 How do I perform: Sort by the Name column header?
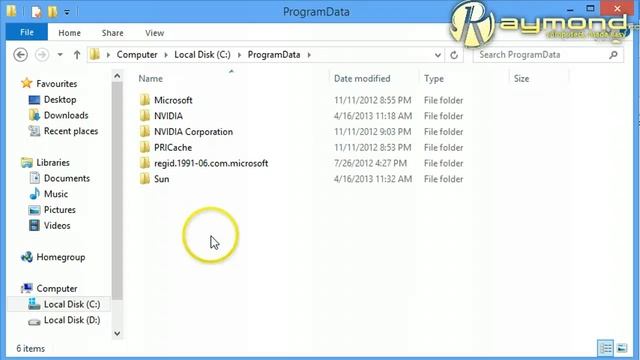pyautogui.click(x=151, y=78)
